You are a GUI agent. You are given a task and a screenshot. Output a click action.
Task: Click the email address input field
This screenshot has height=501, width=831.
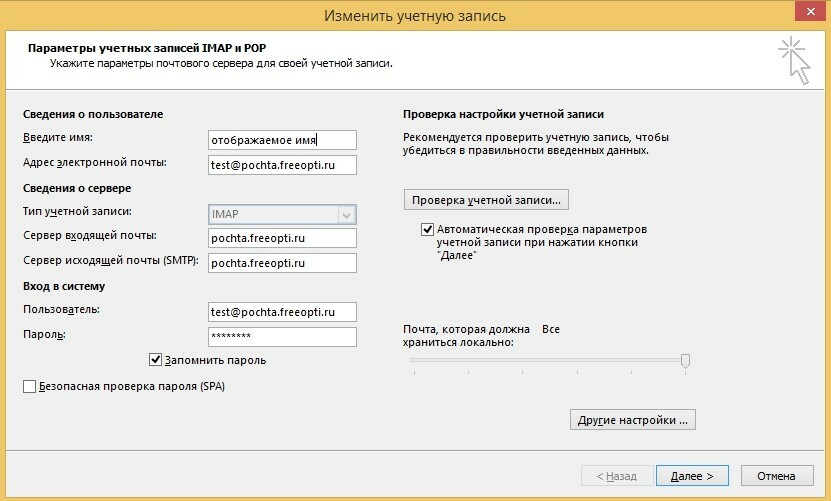click(x=282, y=164)
